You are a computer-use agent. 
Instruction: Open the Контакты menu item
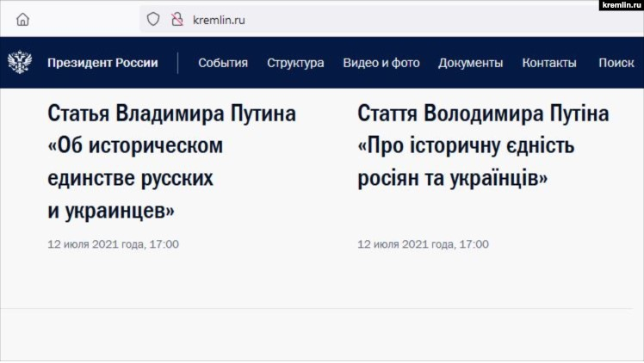[x=549, y=63]
